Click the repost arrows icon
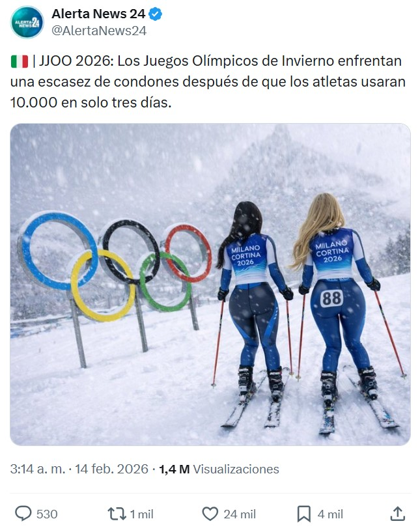The width and height of the screenshot is (420, 532). tap(117, 514)
